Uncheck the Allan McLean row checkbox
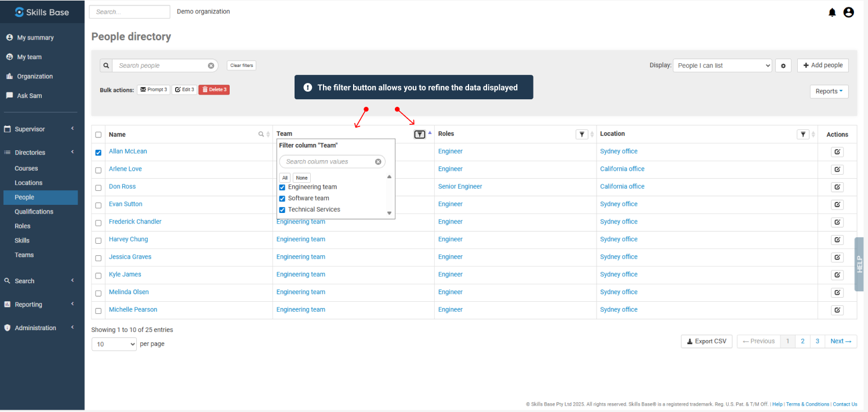 pyautogui.click(x=99, y=153)
